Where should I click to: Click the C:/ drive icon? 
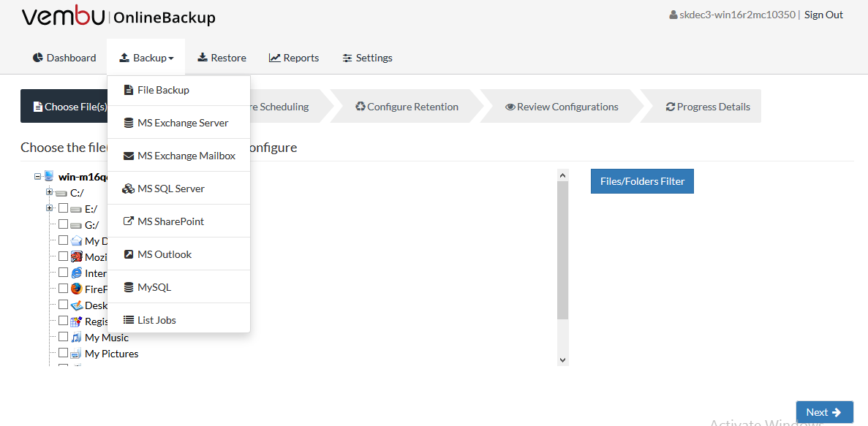61,193
